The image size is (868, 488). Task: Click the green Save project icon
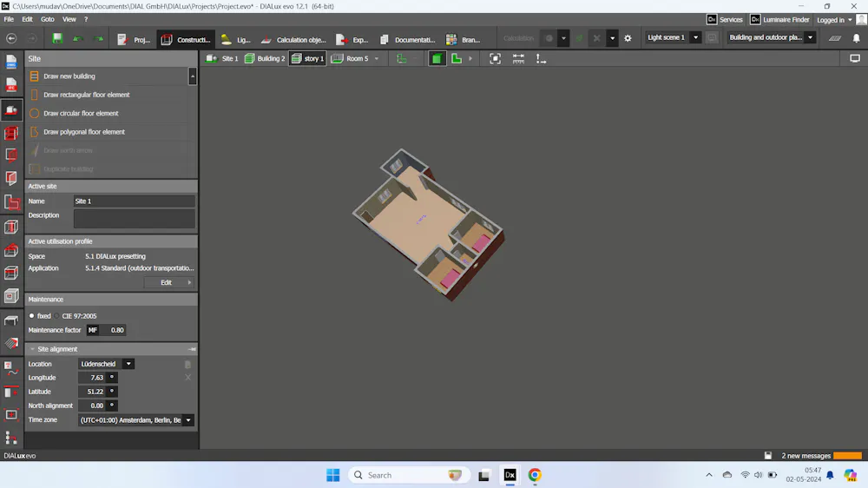[x=57, y=38]
